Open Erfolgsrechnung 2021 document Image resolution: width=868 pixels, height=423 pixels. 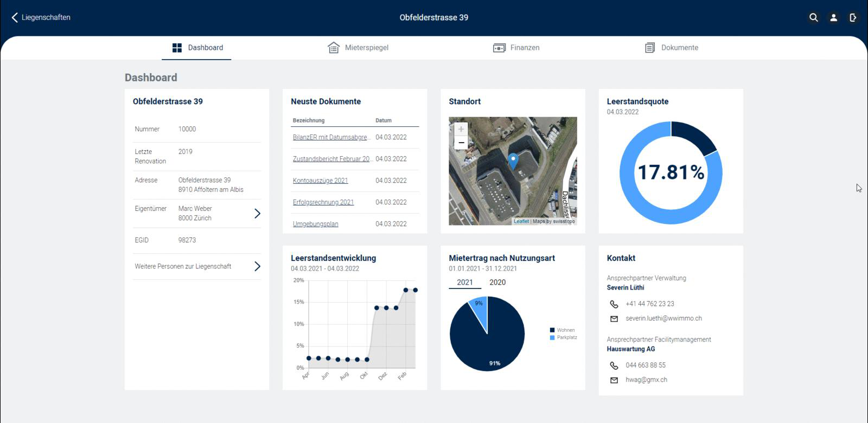click(x=323, y=202)
